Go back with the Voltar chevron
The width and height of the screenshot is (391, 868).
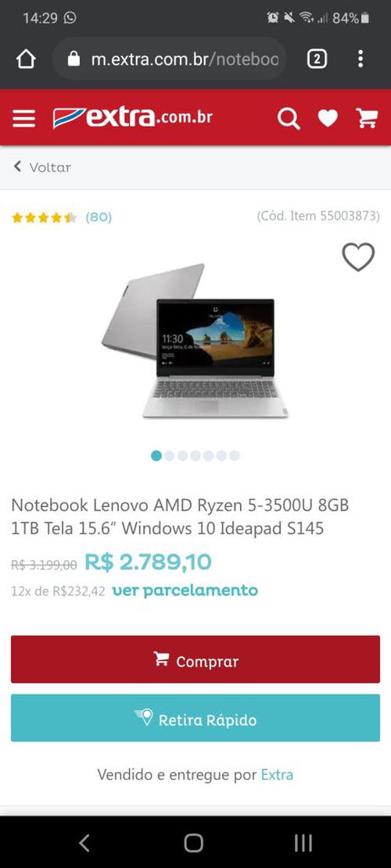point(18,166)
